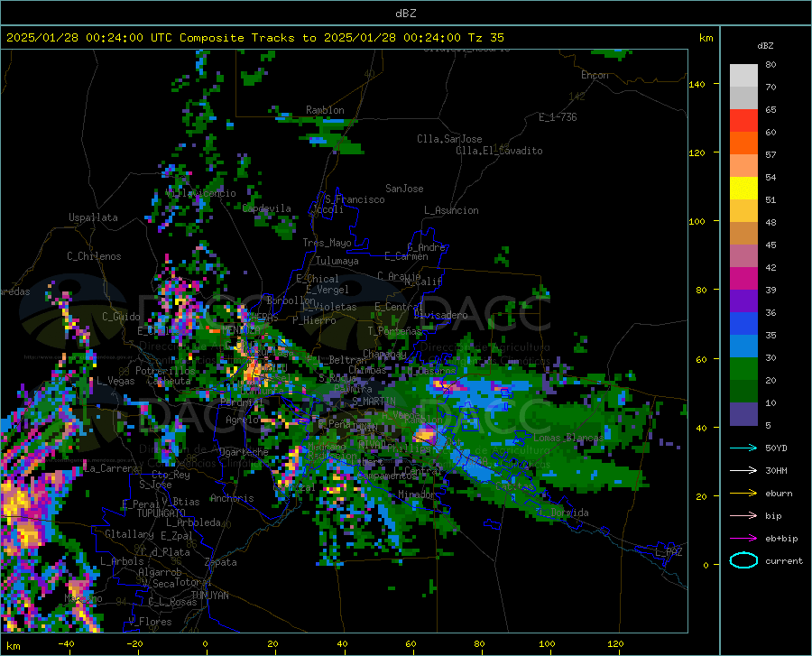Click the C_Chilenos place label
The width and height of the screenshot is (812, 656).
[x=94, y=256]
